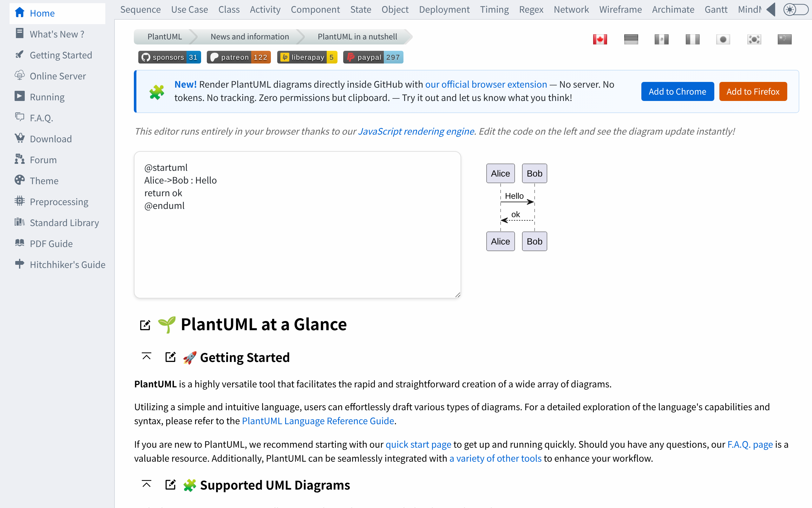
Task: Click the rendered sequence diagram's top Alice box
Action: point(500,173)
